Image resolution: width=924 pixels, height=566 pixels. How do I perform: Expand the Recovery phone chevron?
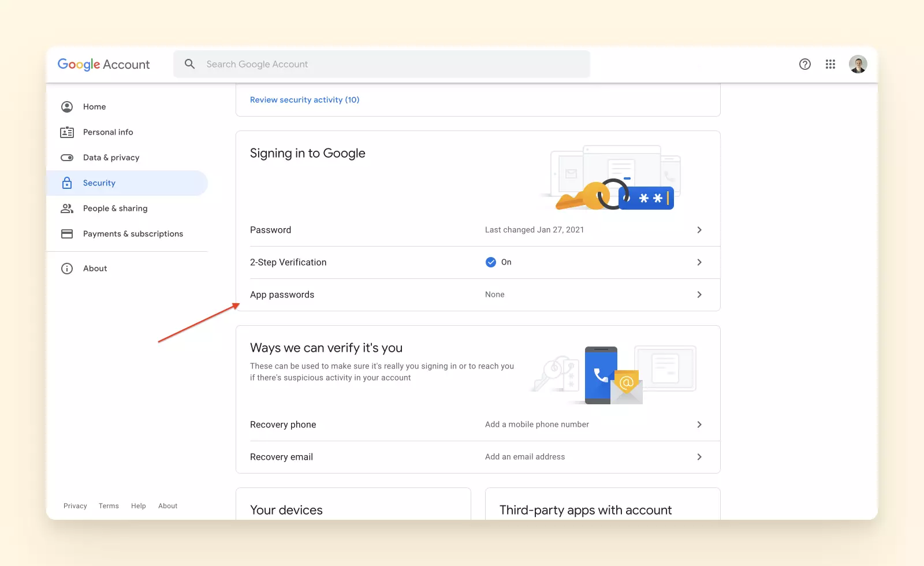coord(699,425)
